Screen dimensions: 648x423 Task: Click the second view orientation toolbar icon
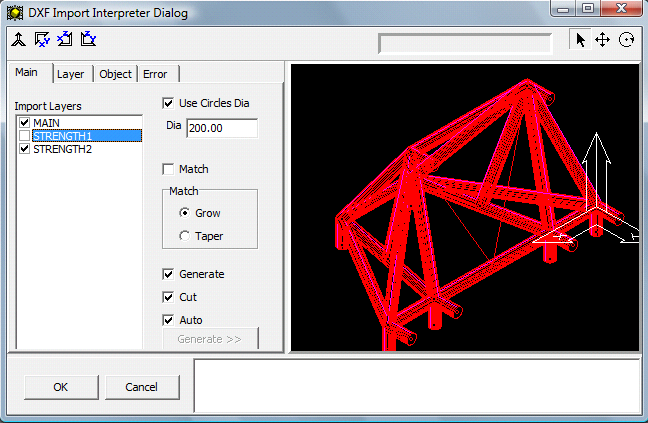pos(42,40)
